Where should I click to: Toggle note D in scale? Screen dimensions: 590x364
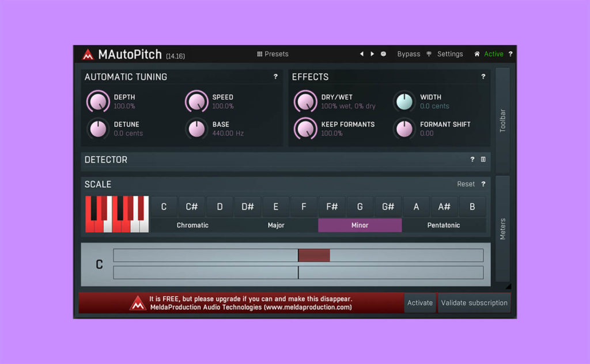pyautogui.click(x=220, y=206)
